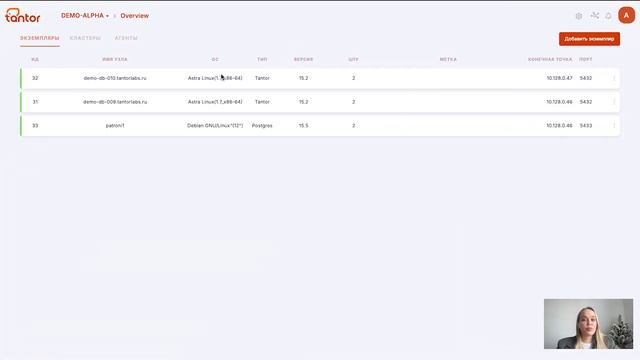Click the Postgres type cell
The height and width of the screenshot is (360, 640).
click(262, 126)
